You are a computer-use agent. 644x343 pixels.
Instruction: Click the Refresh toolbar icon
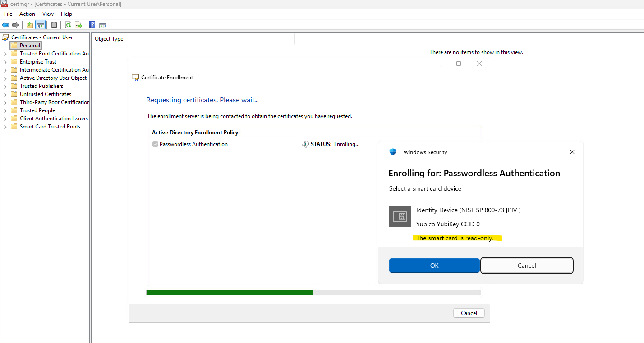68,25
